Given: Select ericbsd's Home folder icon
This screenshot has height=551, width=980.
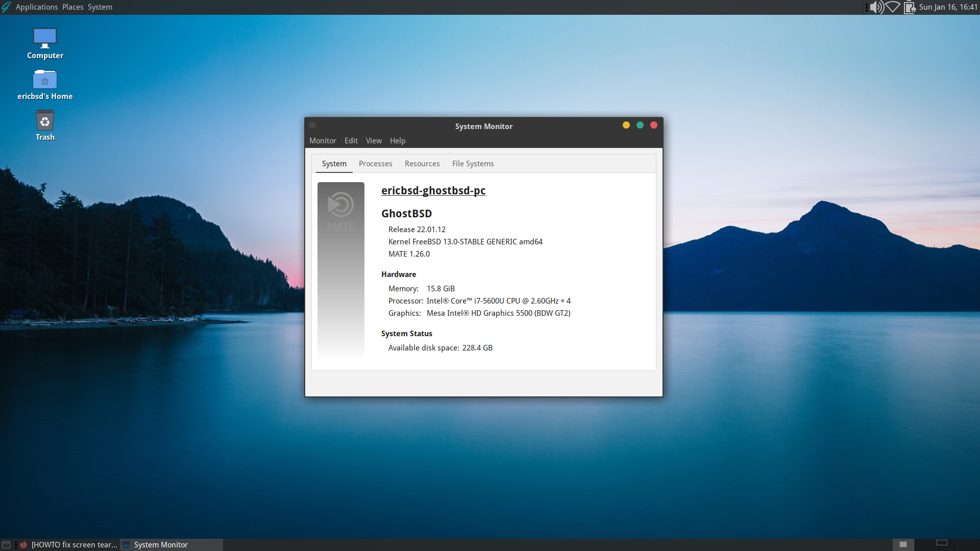Looking at the screenshot, I should tap(45, 80).
